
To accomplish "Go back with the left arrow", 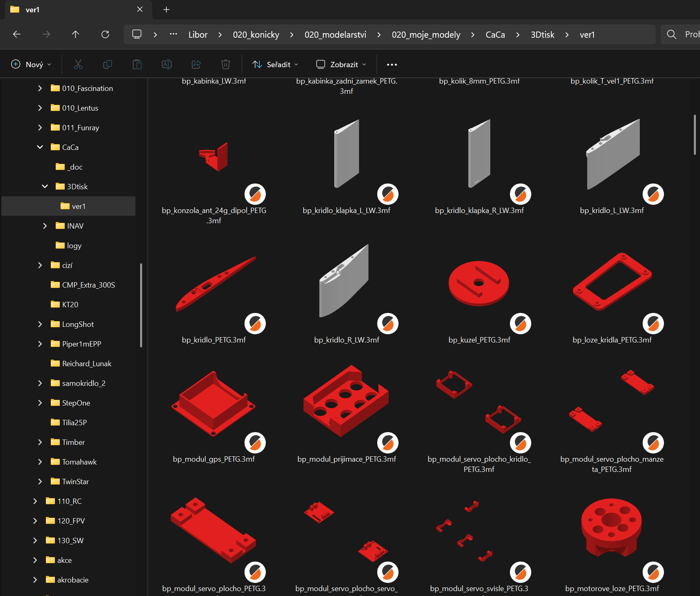I will [17, 34].
